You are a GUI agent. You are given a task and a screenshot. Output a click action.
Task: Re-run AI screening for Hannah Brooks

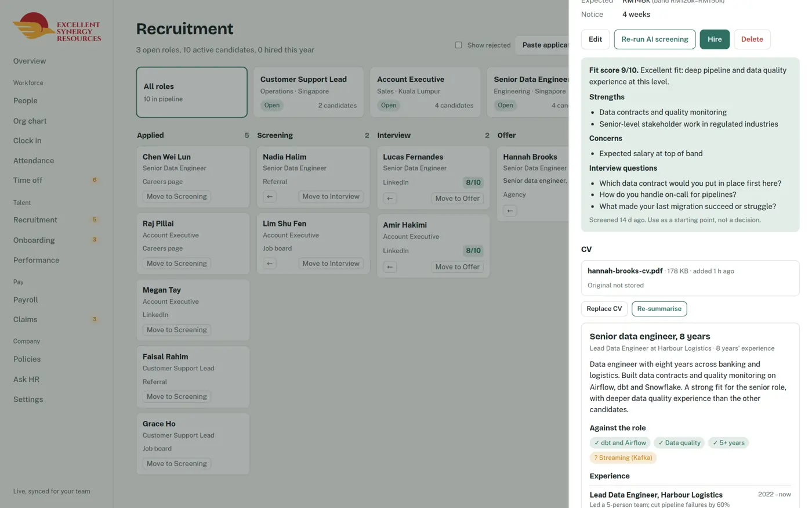coord(655,39)
